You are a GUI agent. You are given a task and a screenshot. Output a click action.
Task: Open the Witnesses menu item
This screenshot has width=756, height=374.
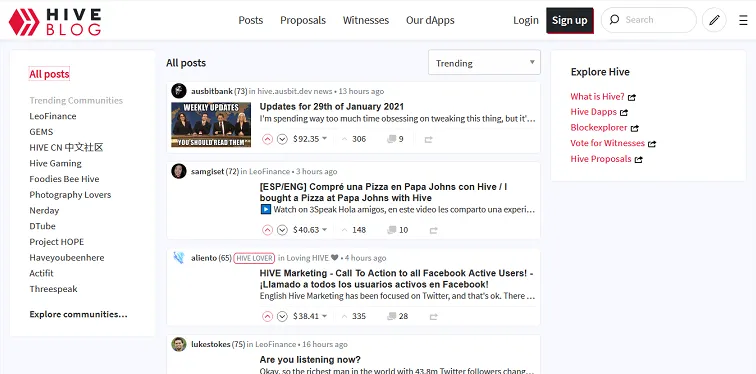(365, 20)
